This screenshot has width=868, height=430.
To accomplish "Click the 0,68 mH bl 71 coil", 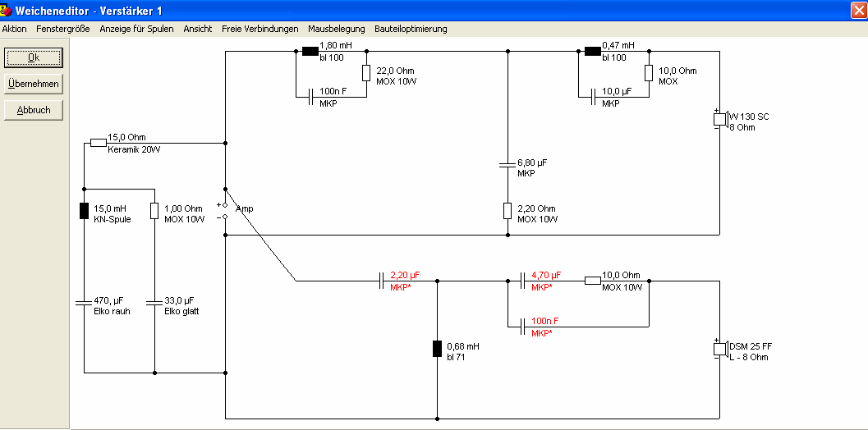I will pos(438,349).
